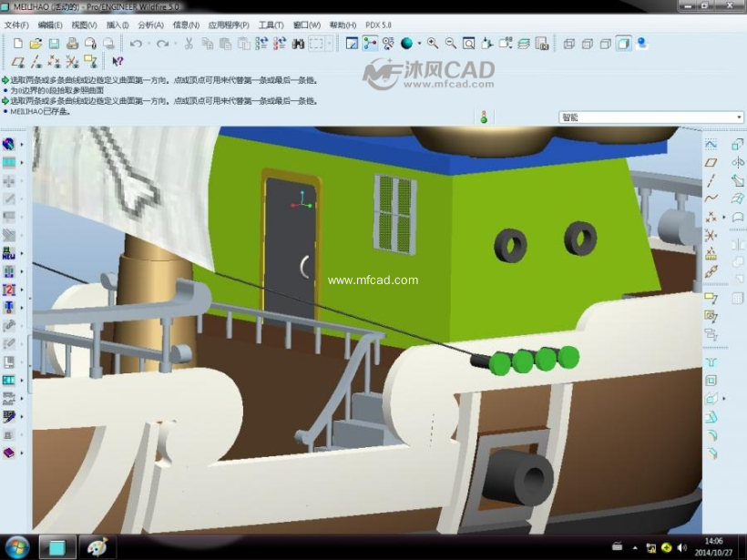The width and height of the screenshot is (747, 560).
Task: Toggle Hidden Line display mode
Action: [x=587, y=43]
